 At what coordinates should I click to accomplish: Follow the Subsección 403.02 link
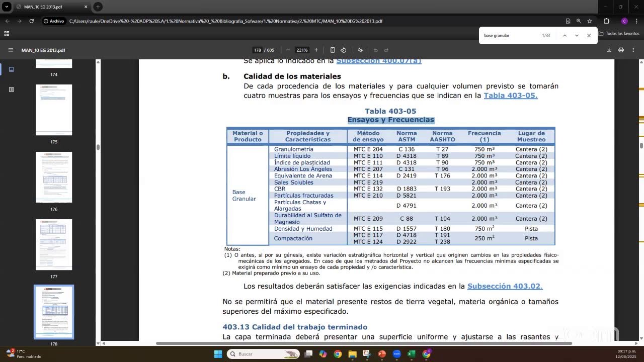(505, 286)
